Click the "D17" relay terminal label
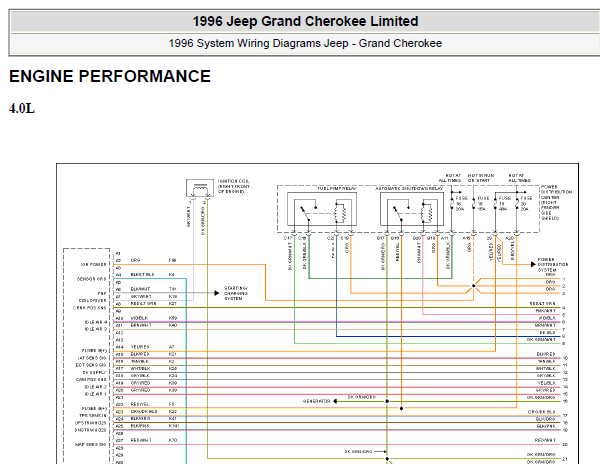 (380, 238)
